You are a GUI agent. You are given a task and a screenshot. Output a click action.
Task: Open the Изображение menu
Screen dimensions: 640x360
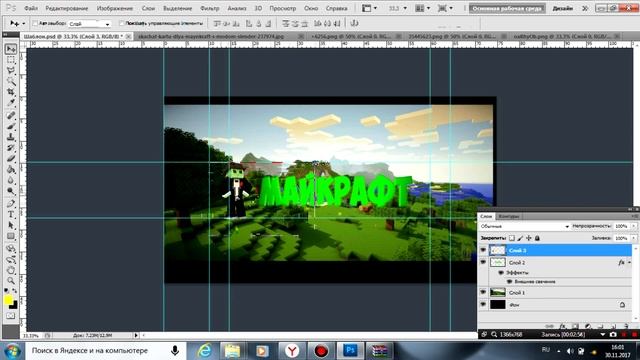click(114, 8)
